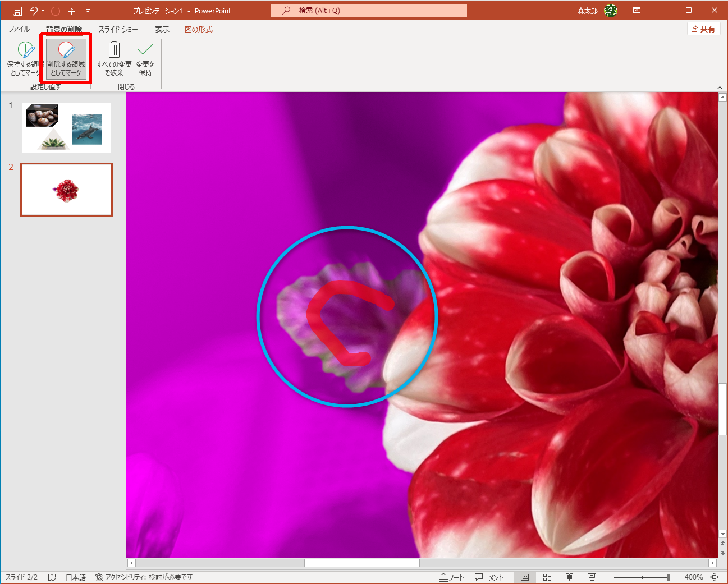Select the 背景の削除 ribbon tab
This screenshot has height=584, width=728.
click(64, 29)
